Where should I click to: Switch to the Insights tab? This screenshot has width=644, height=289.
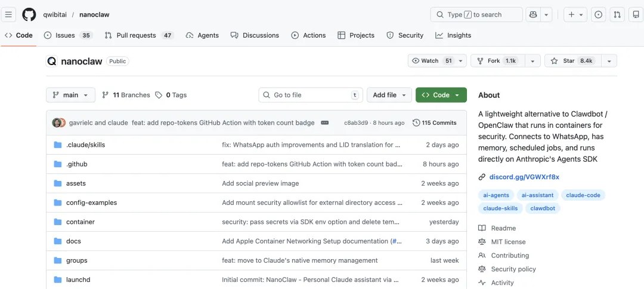453,35
